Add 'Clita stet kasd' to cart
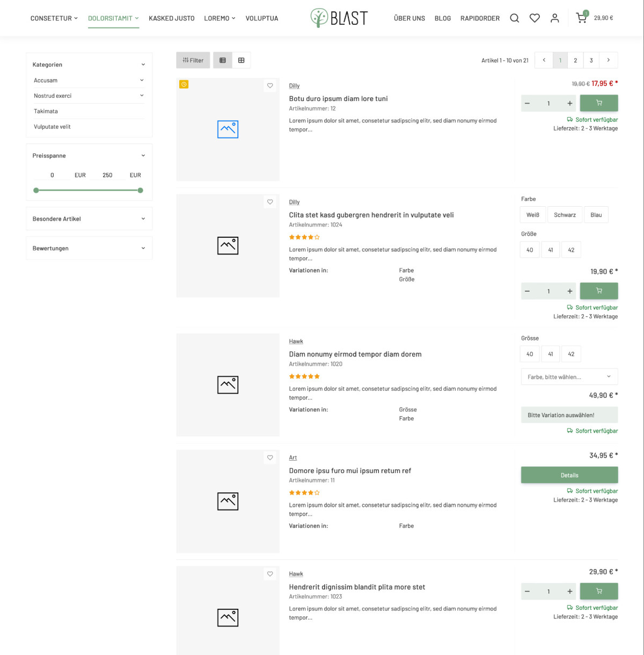The width and height of the screenshot is (644, 655). [599, 291]
